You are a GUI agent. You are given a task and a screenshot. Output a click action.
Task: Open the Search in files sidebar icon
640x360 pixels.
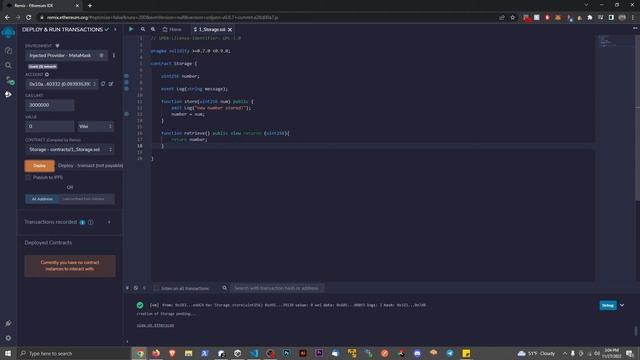(x=8, y=65)
